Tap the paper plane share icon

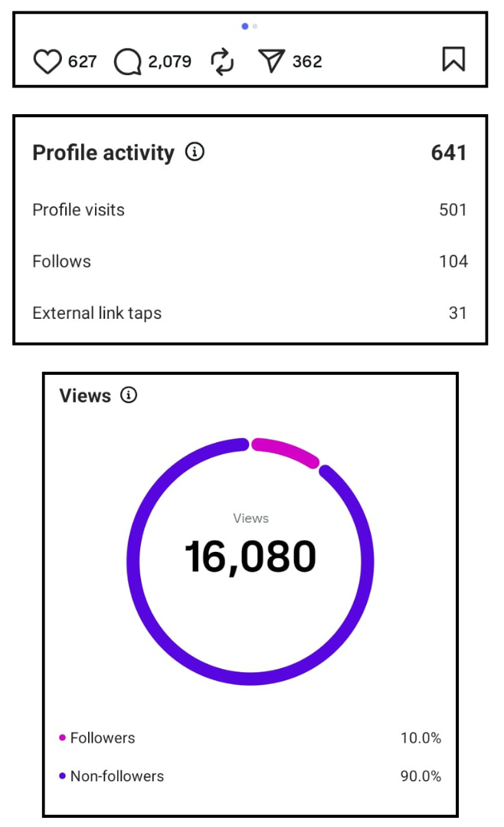point(271,61)
